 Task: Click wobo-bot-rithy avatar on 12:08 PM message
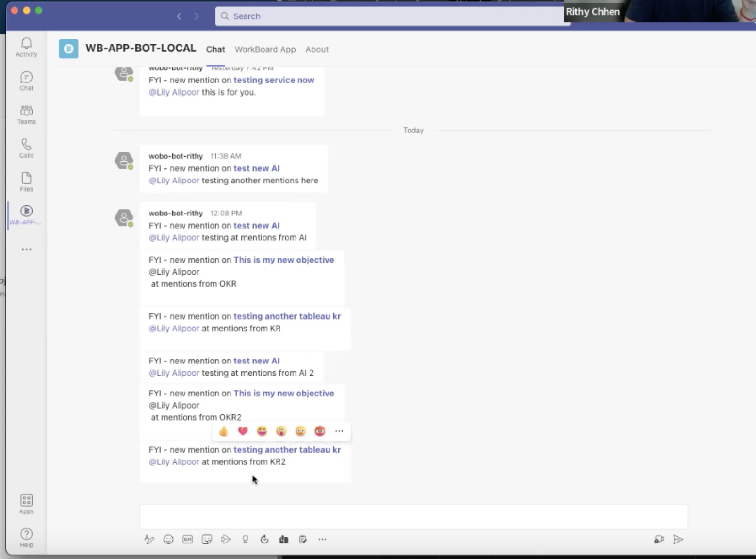coord(124,218)
